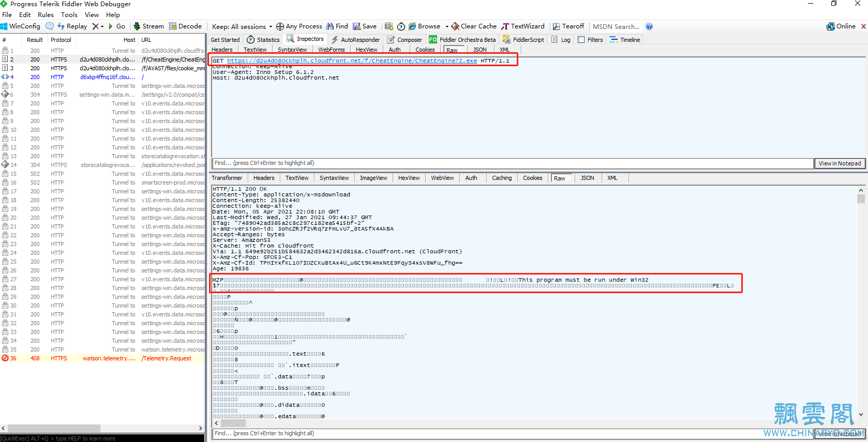Open the Tools menu
The height and width of the screenshot is (442, 868).
(69, 15)
